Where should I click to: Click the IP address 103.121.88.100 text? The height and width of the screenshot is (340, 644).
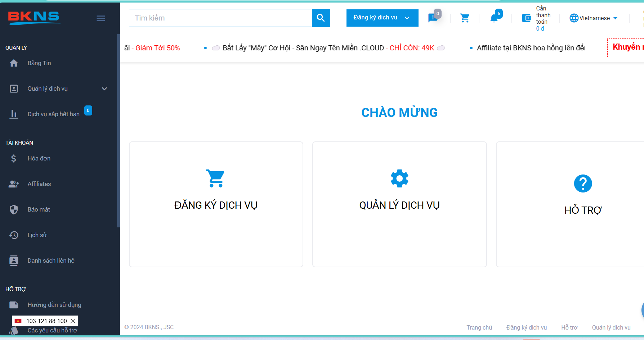[x=46, y=321]
